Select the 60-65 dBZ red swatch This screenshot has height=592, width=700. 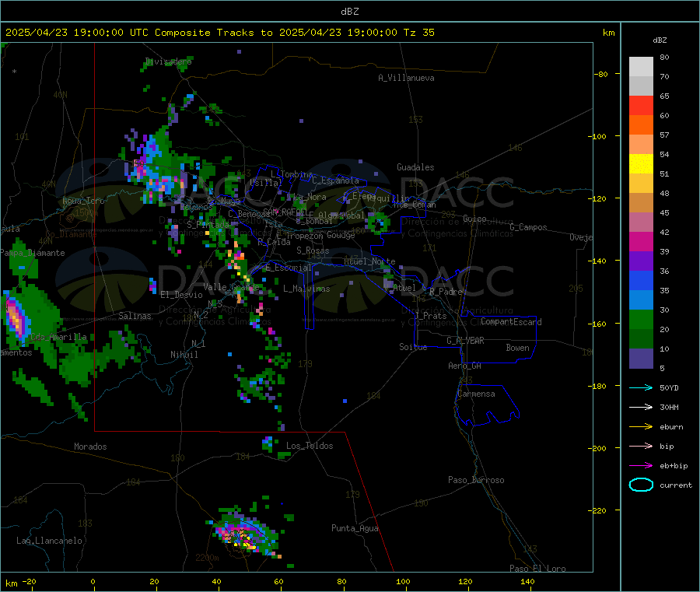point(641,105)
